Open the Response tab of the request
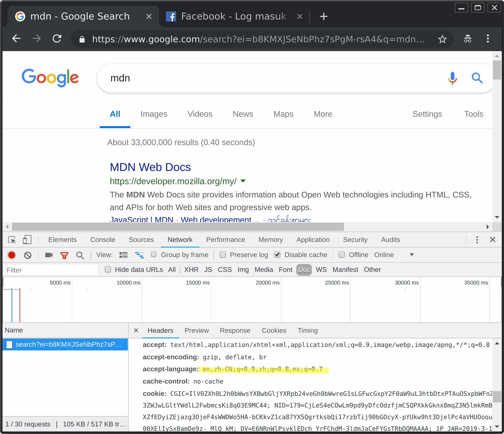 click(x=235, y=331)
